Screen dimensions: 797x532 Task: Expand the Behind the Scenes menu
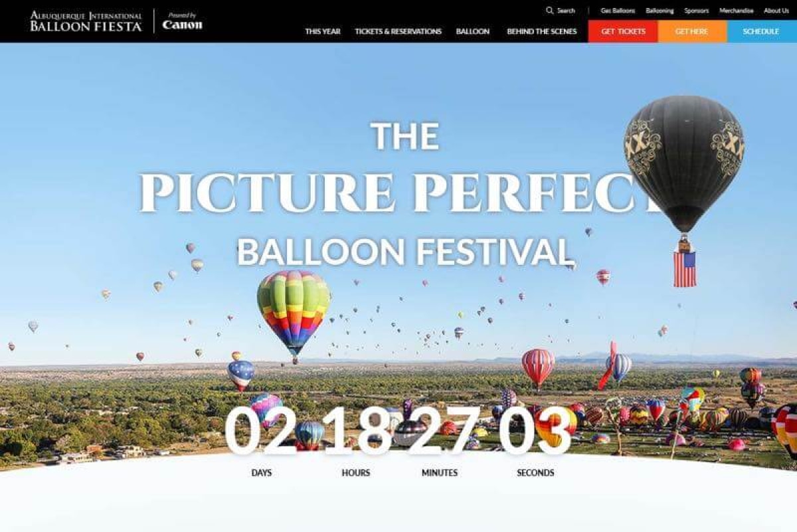point(542,31)
